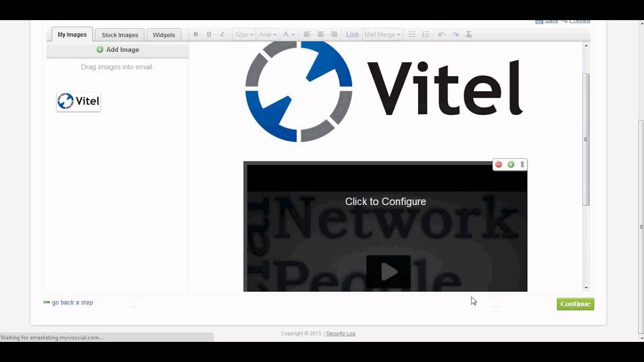
Task: Open the Mail Merge dropdown
Action: (382, 34)
